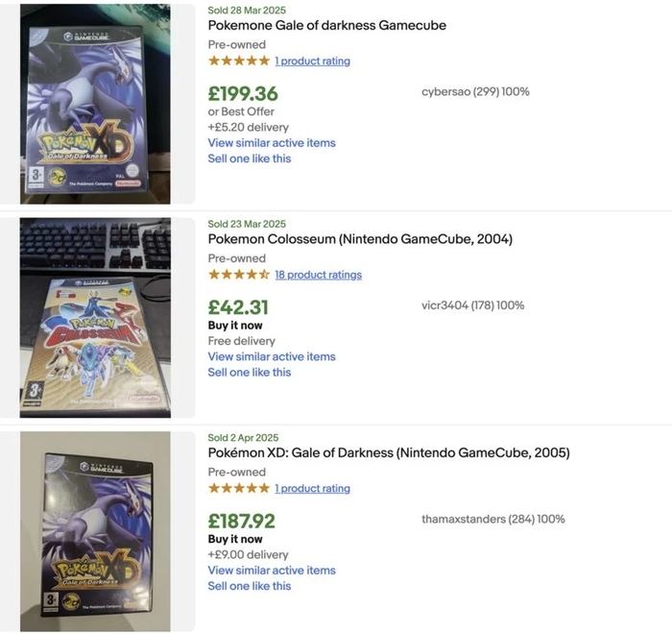Open the Pokemon Colosseum (Nintendo GameCube, 2004) title
672x634 pixels.
pos(360,239)
